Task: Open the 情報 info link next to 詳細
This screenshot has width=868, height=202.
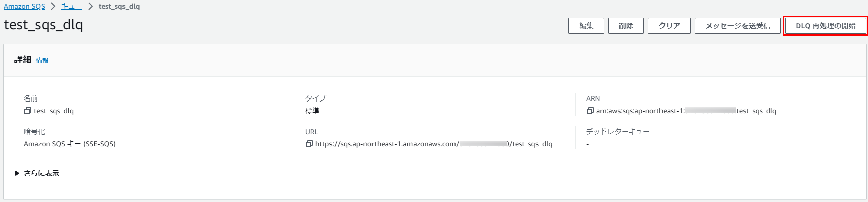Action: [x=42, y=60]
